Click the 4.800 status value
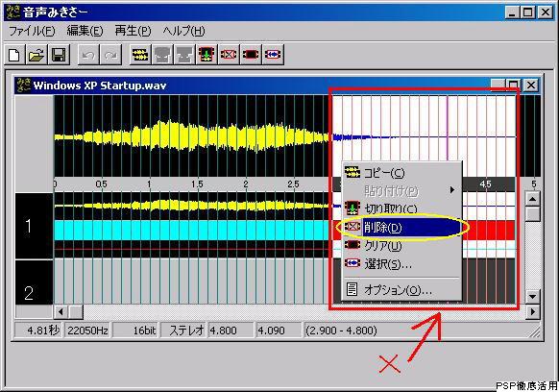 [x=231, y=331]
